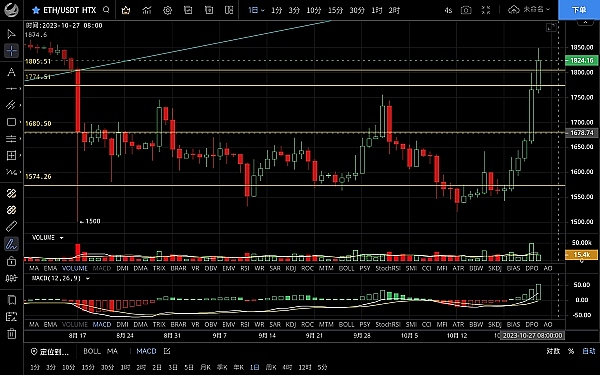Click the small icon at chart top-right corner
Screen dimensions: 600x375
tap(551, 27)
